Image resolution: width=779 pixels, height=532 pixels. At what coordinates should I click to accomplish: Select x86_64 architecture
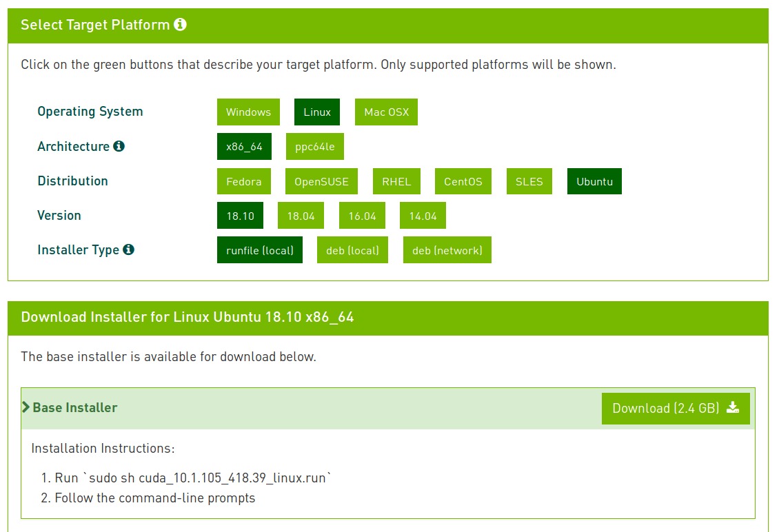click(x=244, y=147)
